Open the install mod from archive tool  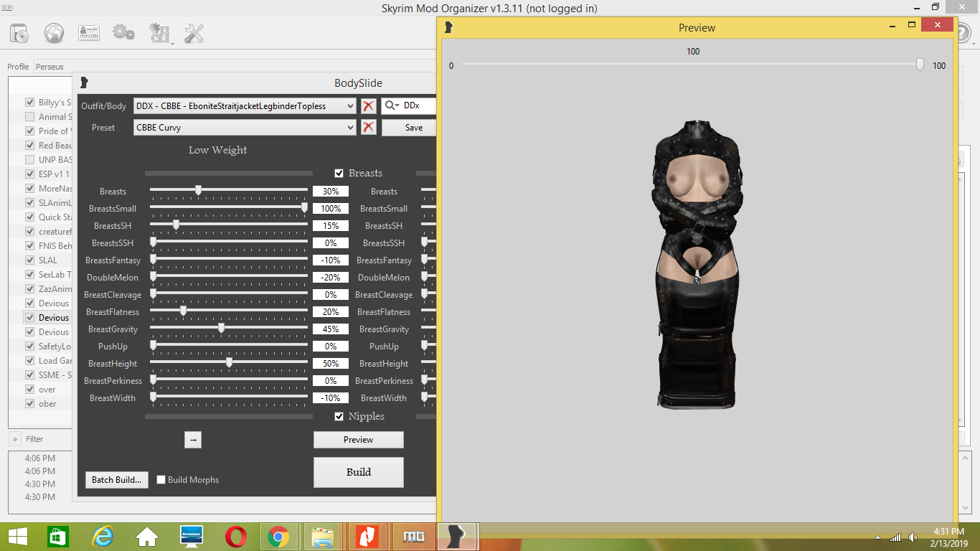pos(19,33)
